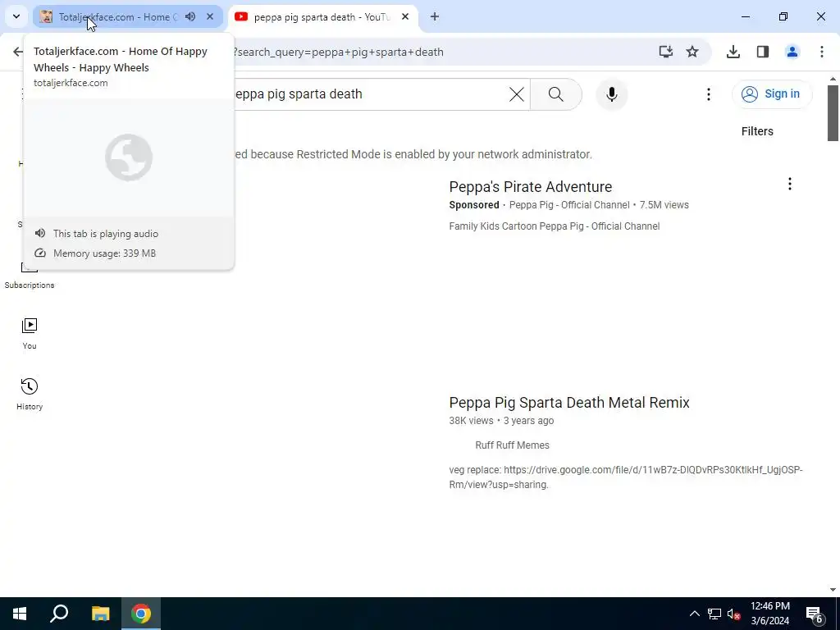Open Subscriptions in YouTube sidebar
840x630 pixels.
coord(30,277)
